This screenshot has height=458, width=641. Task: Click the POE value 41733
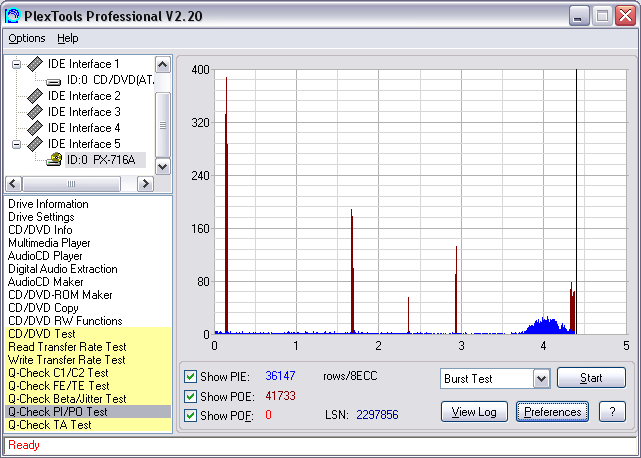(x=280, y=396)
